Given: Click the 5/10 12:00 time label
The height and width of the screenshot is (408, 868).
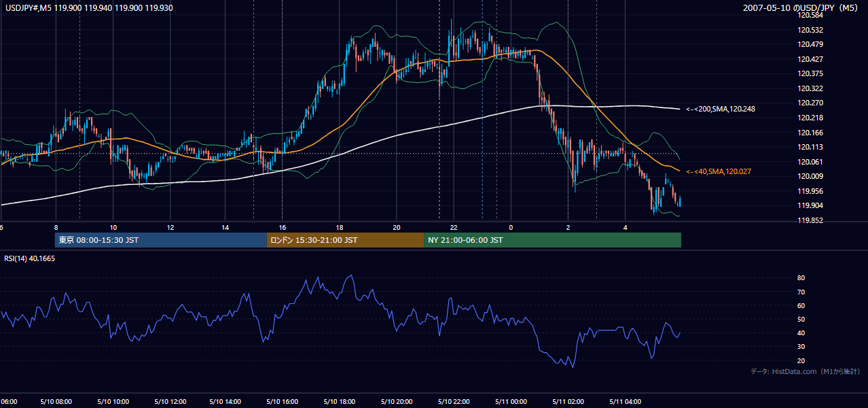Looking at the screenshot, I should click(x=170, y=401).
